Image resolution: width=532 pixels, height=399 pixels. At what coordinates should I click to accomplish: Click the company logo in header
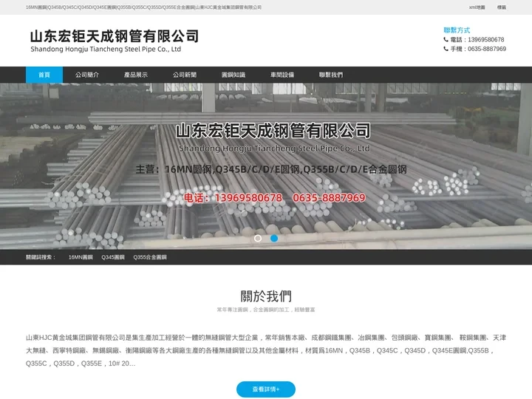tap(115, 41)
